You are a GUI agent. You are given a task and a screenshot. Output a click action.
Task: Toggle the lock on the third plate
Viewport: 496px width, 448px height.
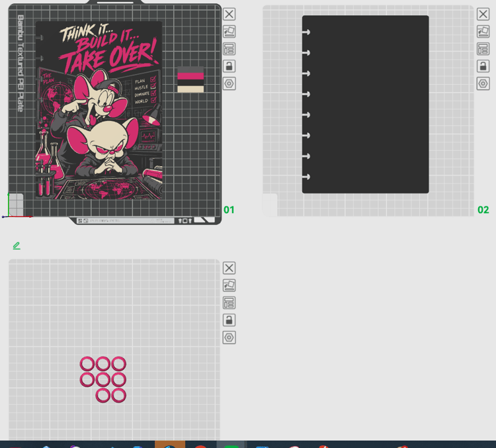point(229,320)
